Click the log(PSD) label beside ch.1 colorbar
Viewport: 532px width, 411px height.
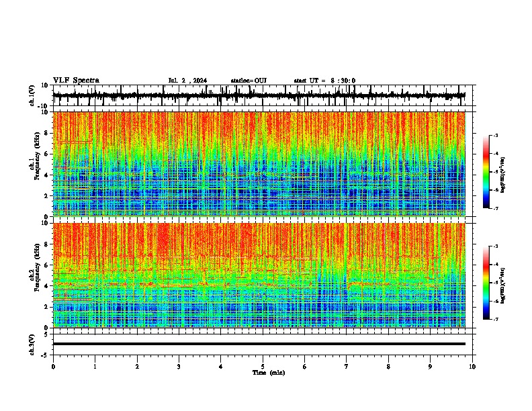coord(503,175)
